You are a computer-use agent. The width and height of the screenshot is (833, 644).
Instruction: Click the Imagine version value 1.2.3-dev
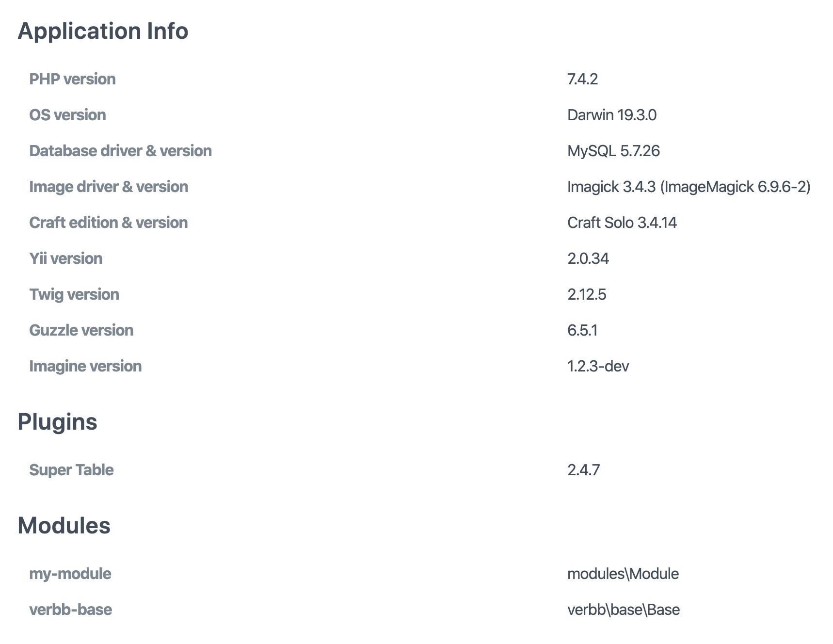click(598, 366)
